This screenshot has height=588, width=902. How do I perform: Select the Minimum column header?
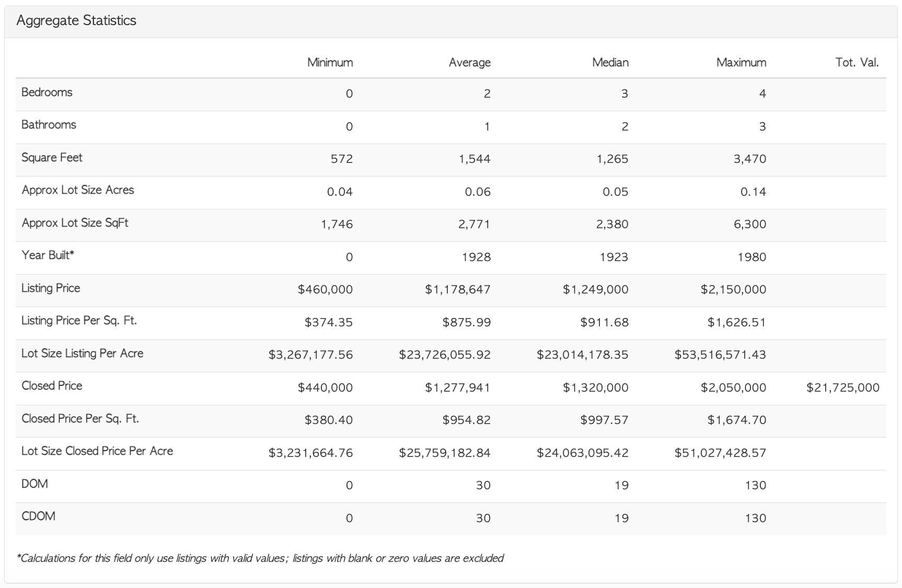tap(330, 63)
